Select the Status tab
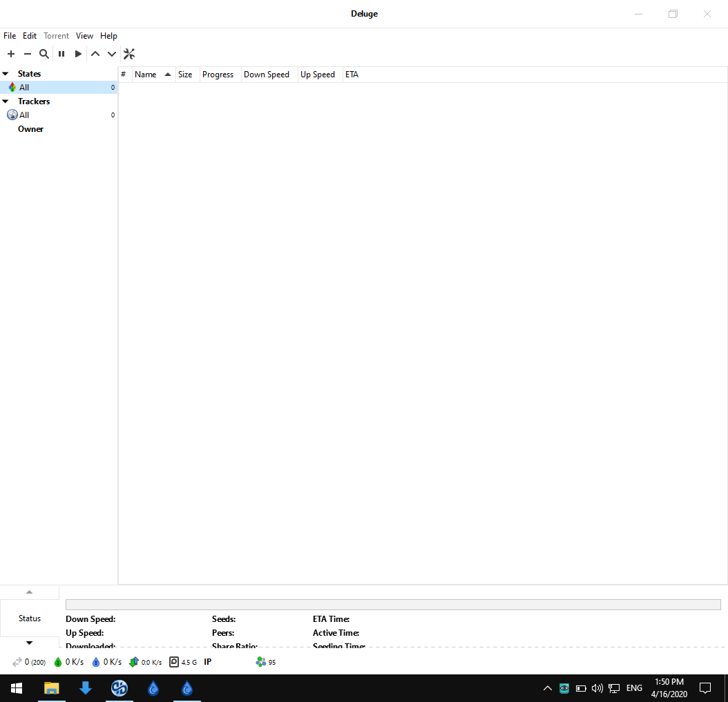 point(30,618)
